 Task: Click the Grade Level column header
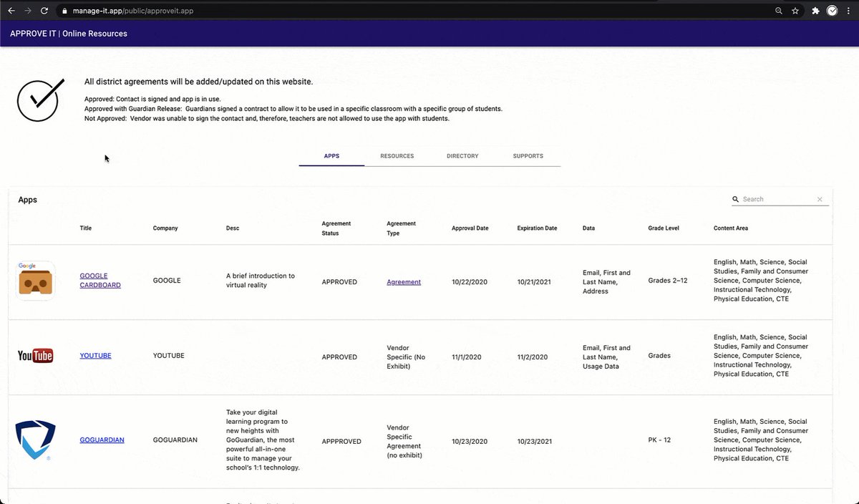664,228
